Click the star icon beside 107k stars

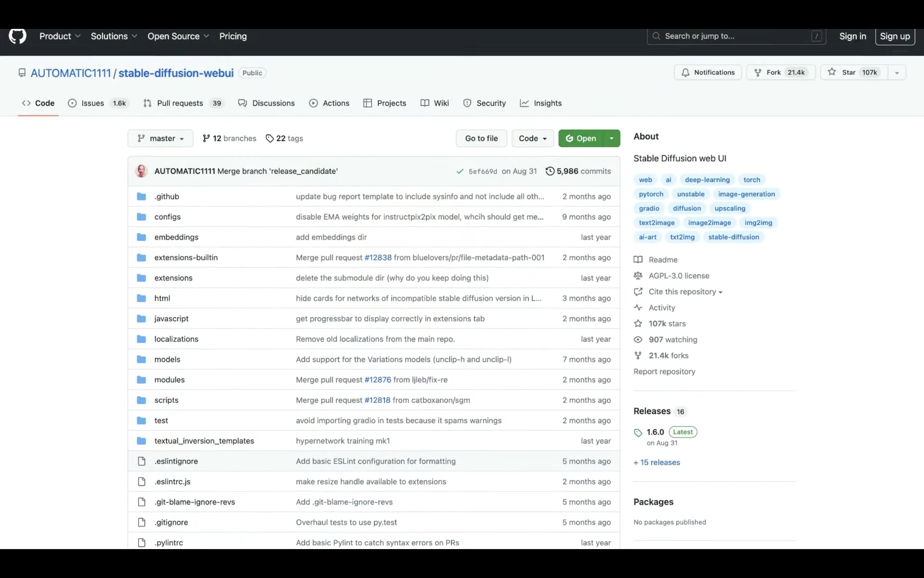638,323
